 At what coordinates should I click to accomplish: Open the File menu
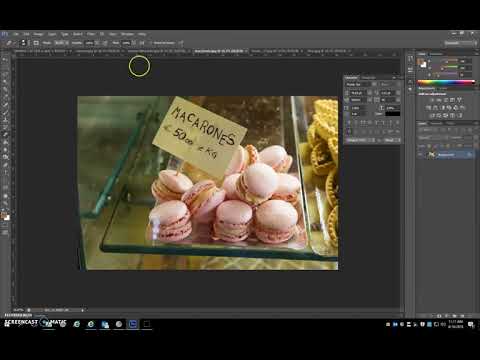16,34
